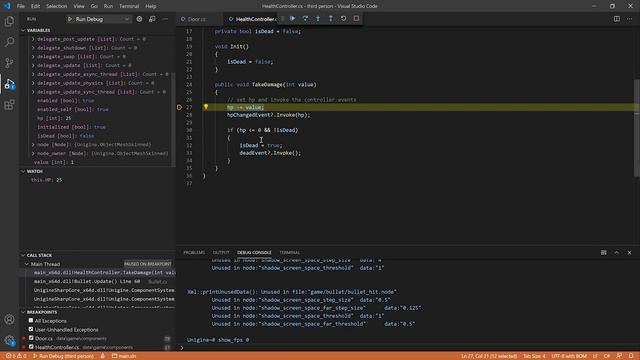The image size is (640, 360).
Task: Open the Search view in activity bar
Action: tap(9, 42)
